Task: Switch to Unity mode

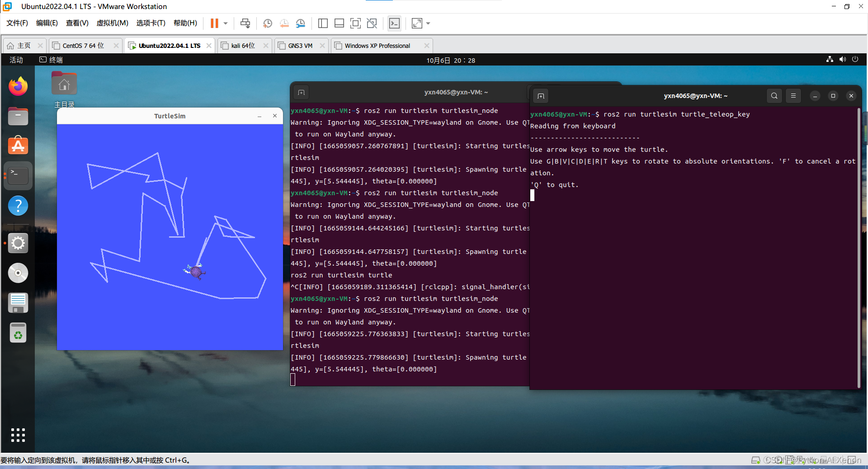Action: [372, 23]
